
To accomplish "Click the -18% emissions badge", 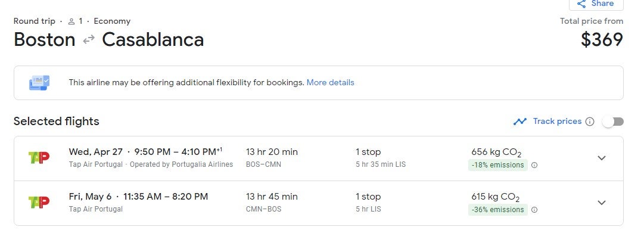I will (498, 165).
